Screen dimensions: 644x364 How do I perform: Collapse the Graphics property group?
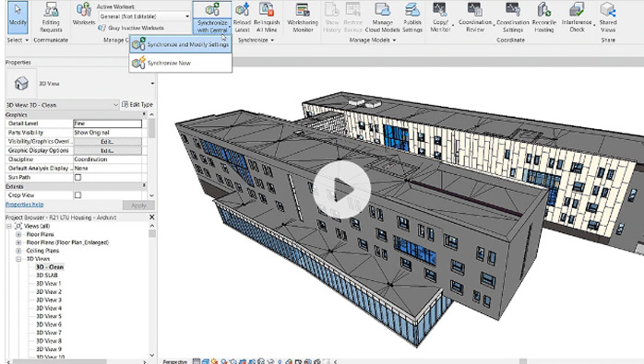(144, 114)
